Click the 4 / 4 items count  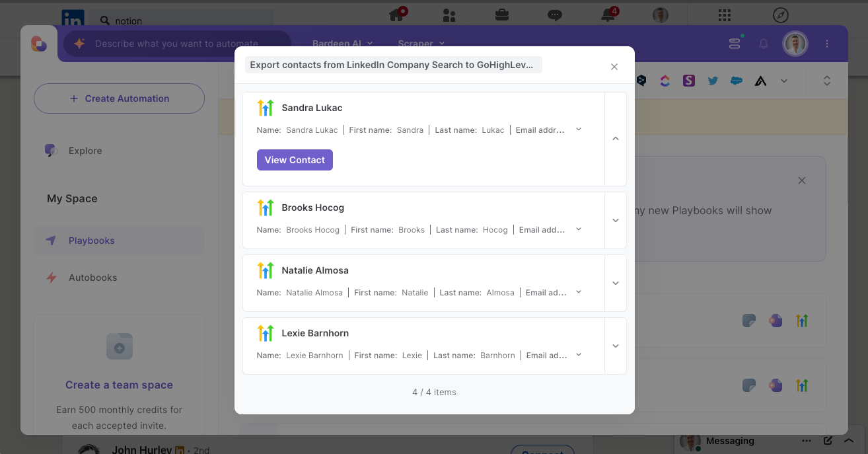434,392
